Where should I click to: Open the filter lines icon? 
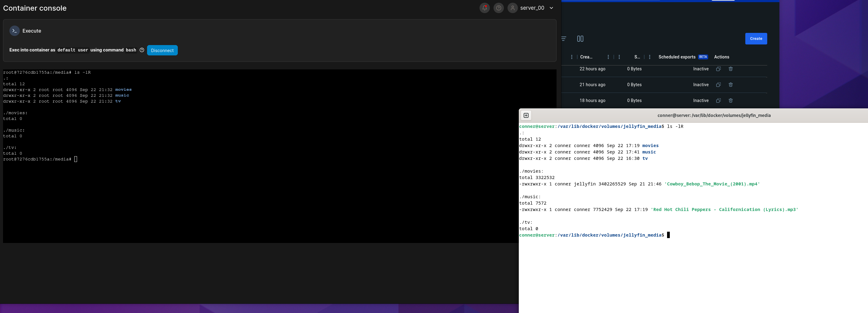pos(564,39)
